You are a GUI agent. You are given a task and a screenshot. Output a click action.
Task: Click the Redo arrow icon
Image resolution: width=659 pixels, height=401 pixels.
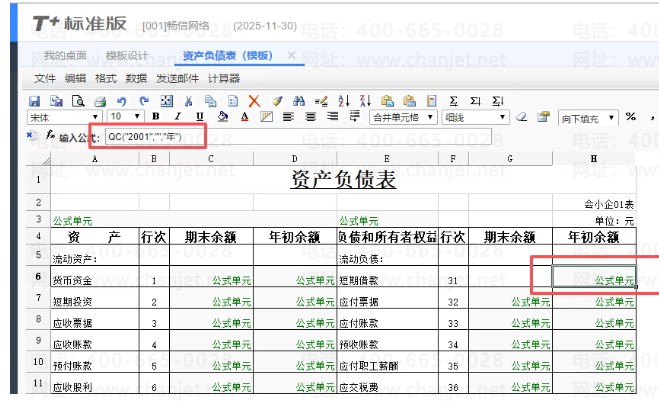(144, 101)
